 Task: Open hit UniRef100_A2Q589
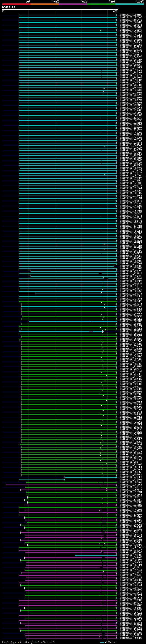(x=131, y=30)
